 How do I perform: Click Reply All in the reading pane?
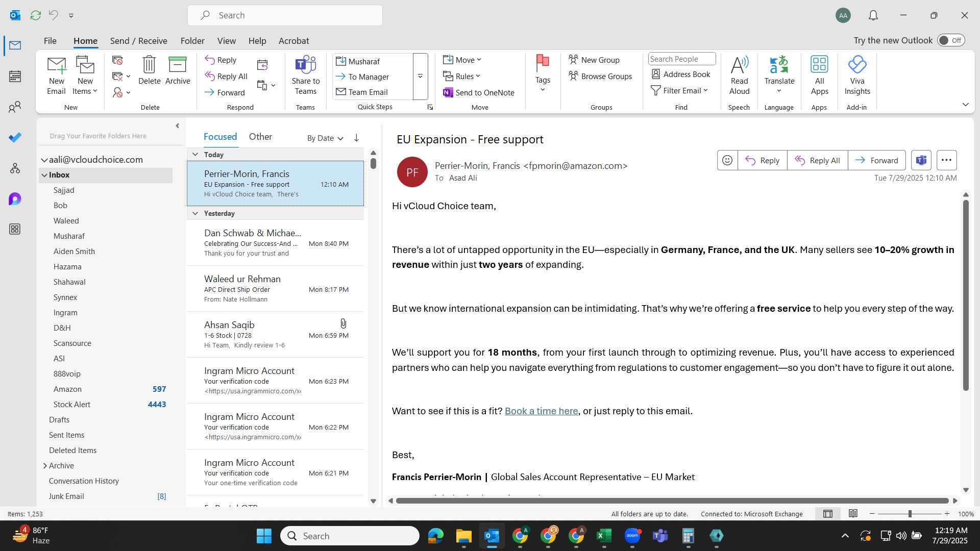(x=817, y=160)
